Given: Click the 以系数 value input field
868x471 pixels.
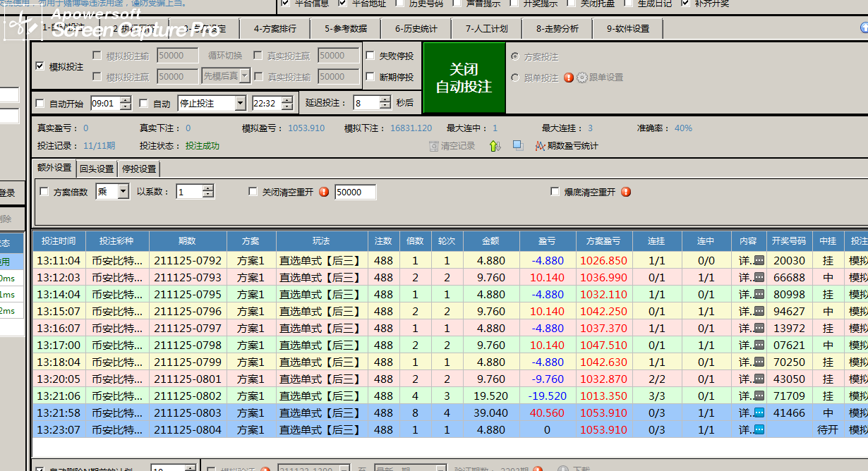Looking at the screenshot, I should coord(189,191).
